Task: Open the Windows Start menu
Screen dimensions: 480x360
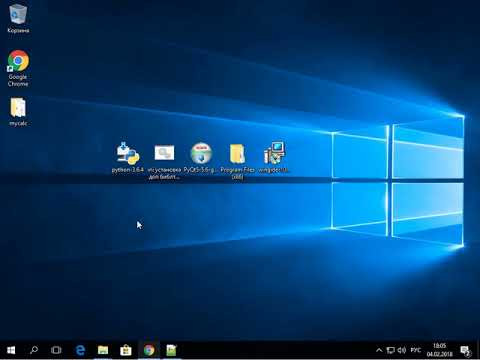Action: click(11, 350)
